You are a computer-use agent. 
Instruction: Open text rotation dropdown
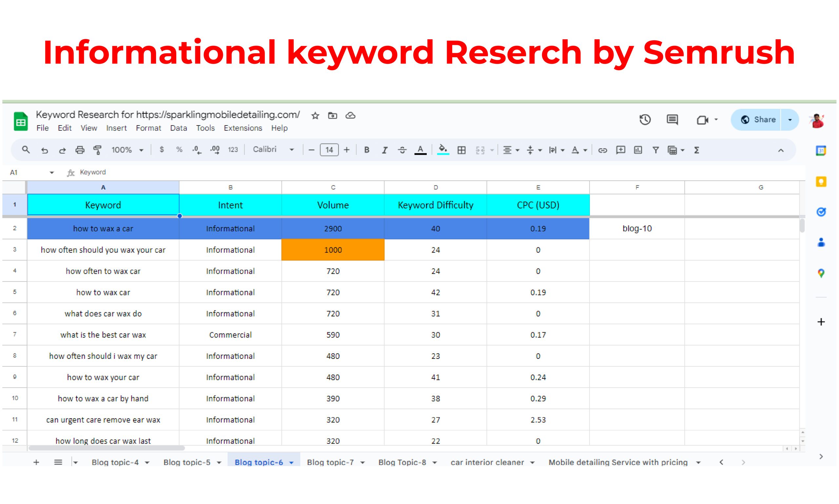pyautogui.click(x=579, y=150)
